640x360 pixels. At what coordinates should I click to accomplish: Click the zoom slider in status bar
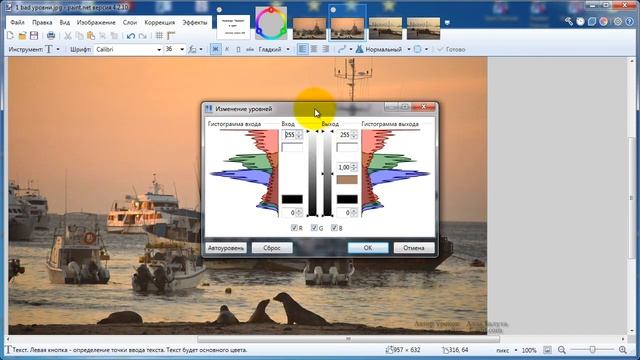pos(592,350)
